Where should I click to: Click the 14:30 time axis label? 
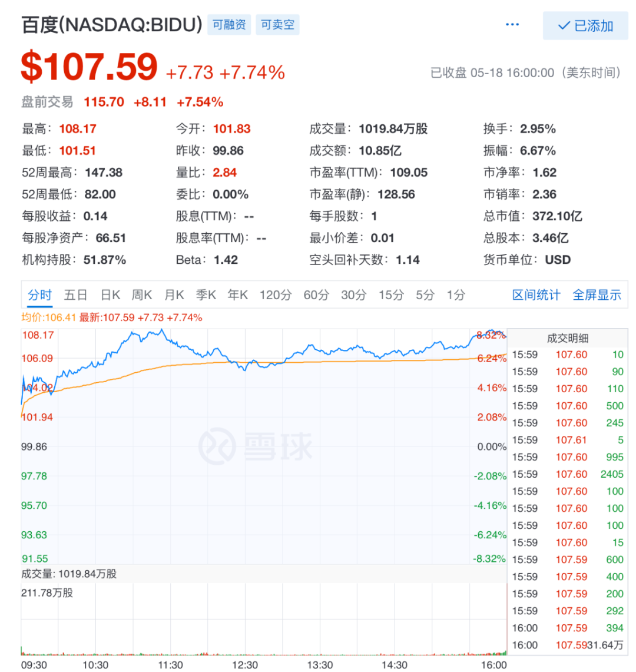(x=395, y=665)
